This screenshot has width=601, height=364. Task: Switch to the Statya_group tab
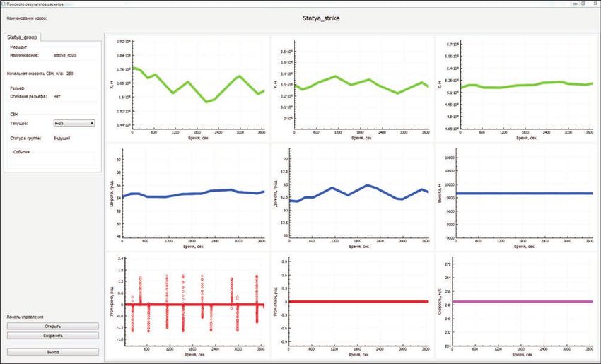23,37
